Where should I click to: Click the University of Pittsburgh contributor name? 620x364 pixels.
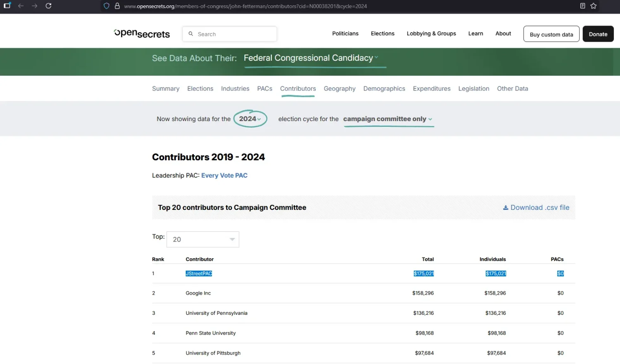pos(213,353)
